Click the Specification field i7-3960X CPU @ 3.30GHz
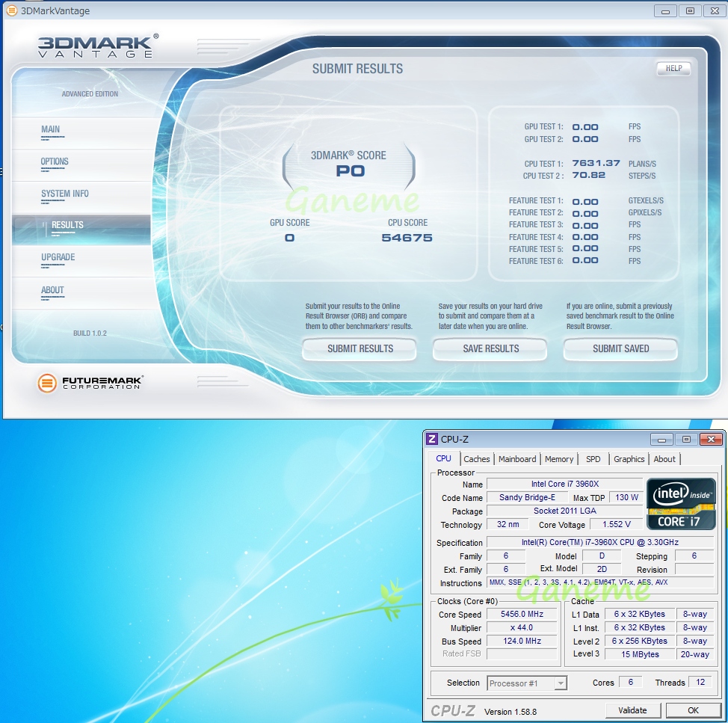 pyautogui.click(x=600, y=542)
